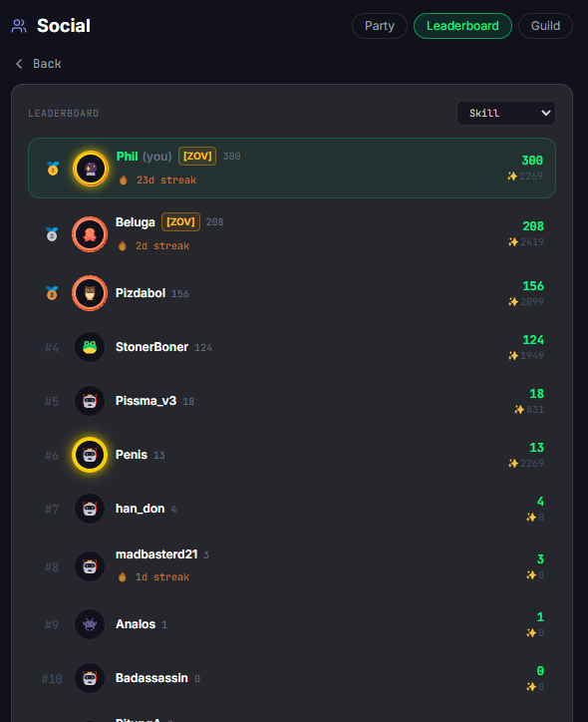Click the robot avatar of Pissma_v3
The height and width of the screenshot is (722, 588).
[90, 401]
